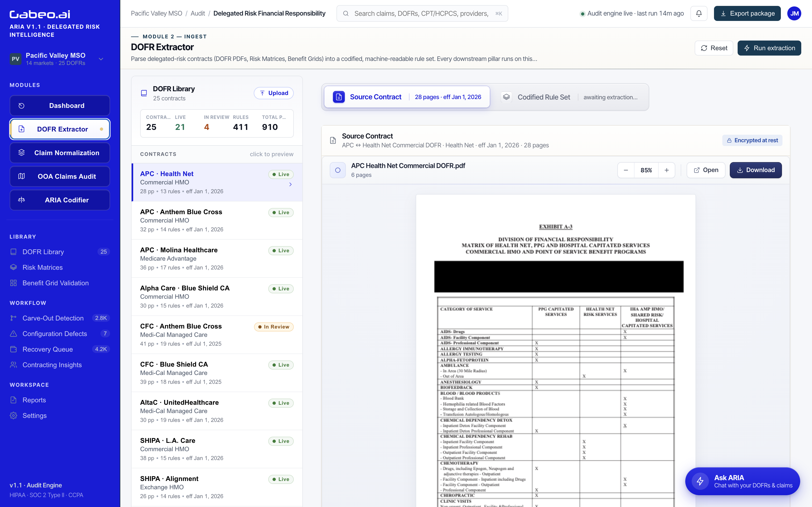Open the PDF in a new window

[706, 170]
